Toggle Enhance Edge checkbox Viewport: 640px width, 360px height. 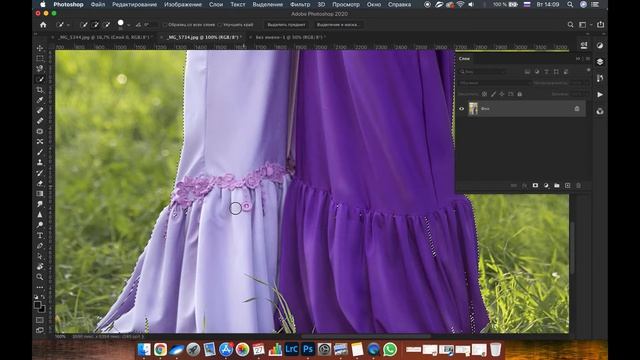tap(220, 25)
